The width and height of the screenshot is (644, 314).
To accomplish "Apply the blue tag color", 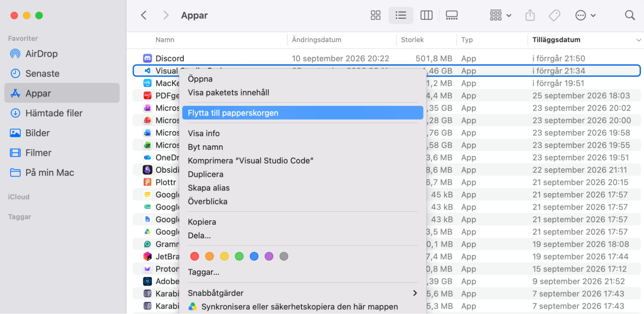I will pyautogui.click(x=254, y=256).
